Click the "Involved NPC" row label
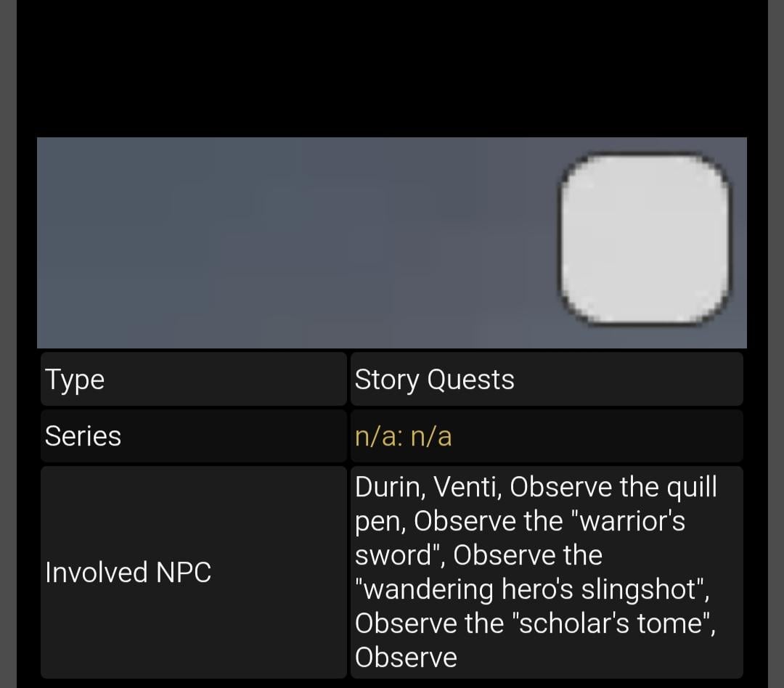The height and width of the screenshot is (688, 784). pos(128,573)
